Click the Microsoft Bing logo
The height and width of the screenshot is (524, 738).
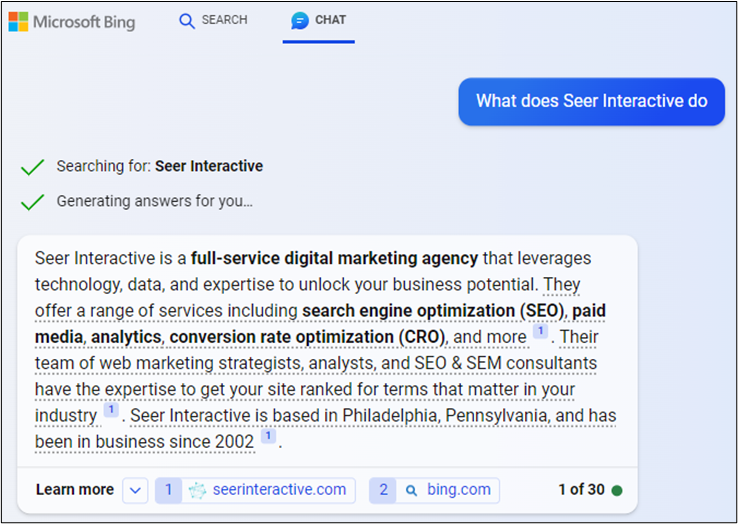pyautogui.click(x=71, y=22)
